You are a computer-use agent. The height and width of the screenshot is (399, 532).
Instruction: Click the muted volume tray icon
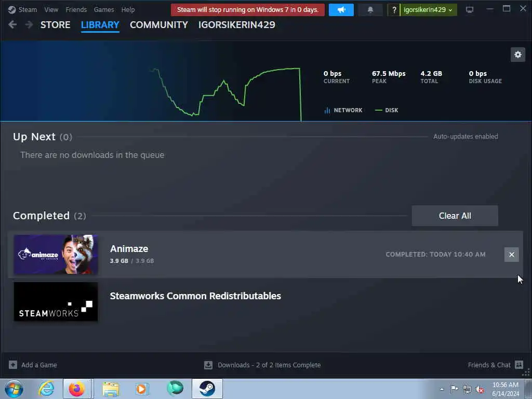click(x=480, y=390)
